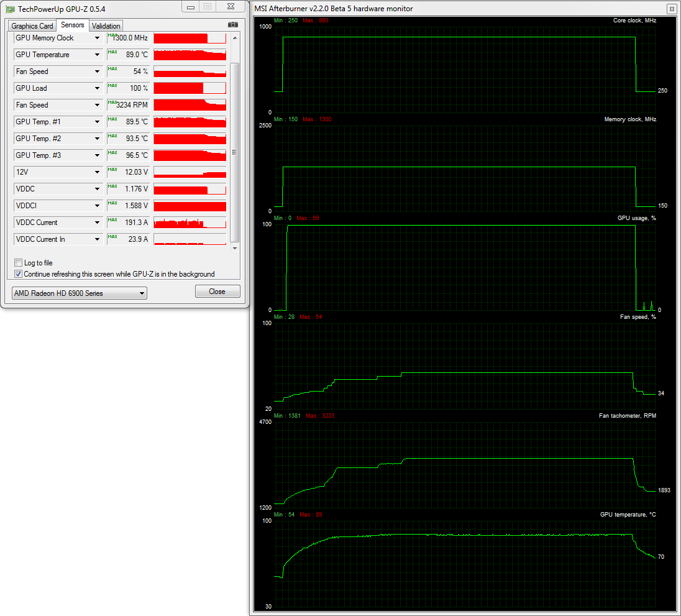Viewport: 681px width, 616px height.
Task: Click the current 1893 RPM graph value
Action: point(664,490)
